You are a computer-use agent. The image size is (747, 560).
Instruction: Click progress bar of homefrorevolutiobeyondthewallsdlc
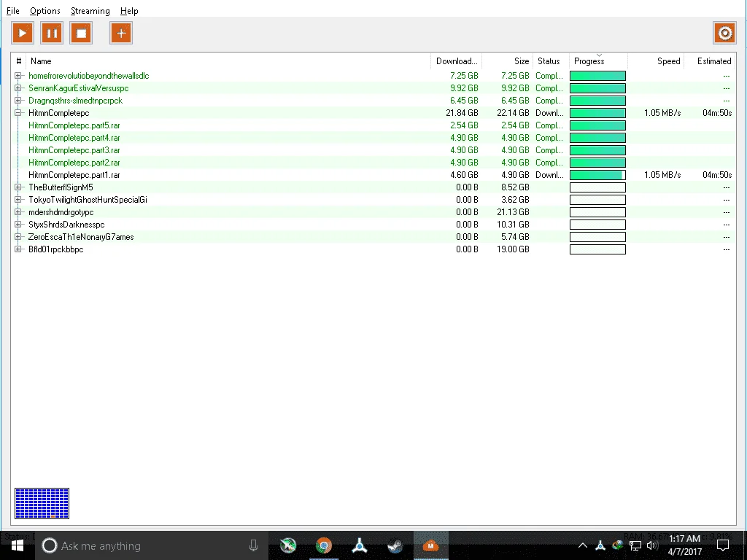coord(597,76)
